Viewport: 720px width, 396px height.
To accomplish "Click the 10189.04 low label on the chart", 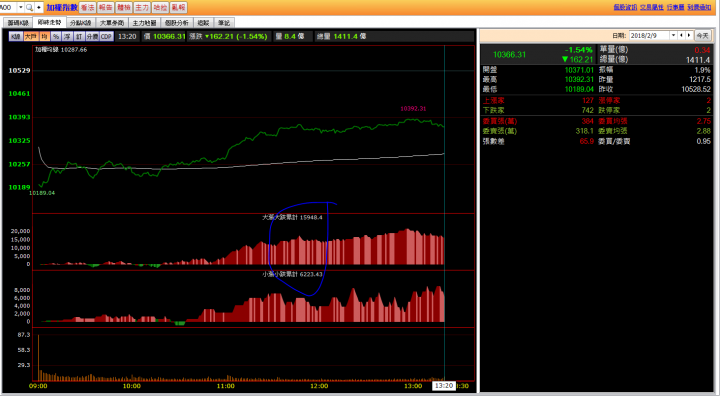I will [x=42, y=193].
